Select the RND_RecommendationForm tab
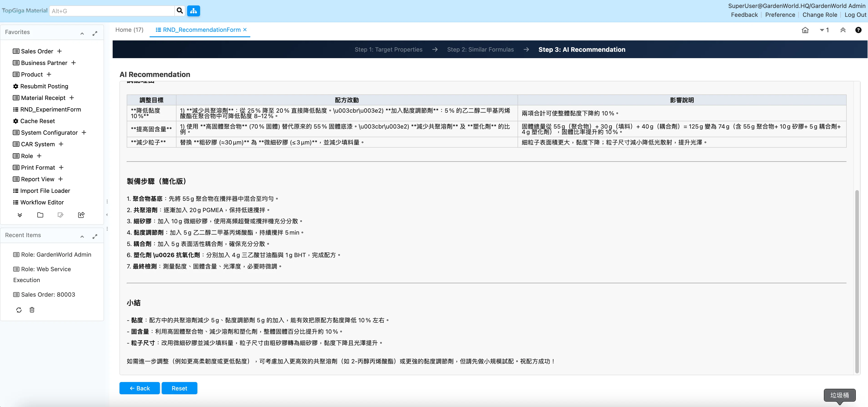The height and width of the screenshot is (407, 868). [x=199, y=30]
